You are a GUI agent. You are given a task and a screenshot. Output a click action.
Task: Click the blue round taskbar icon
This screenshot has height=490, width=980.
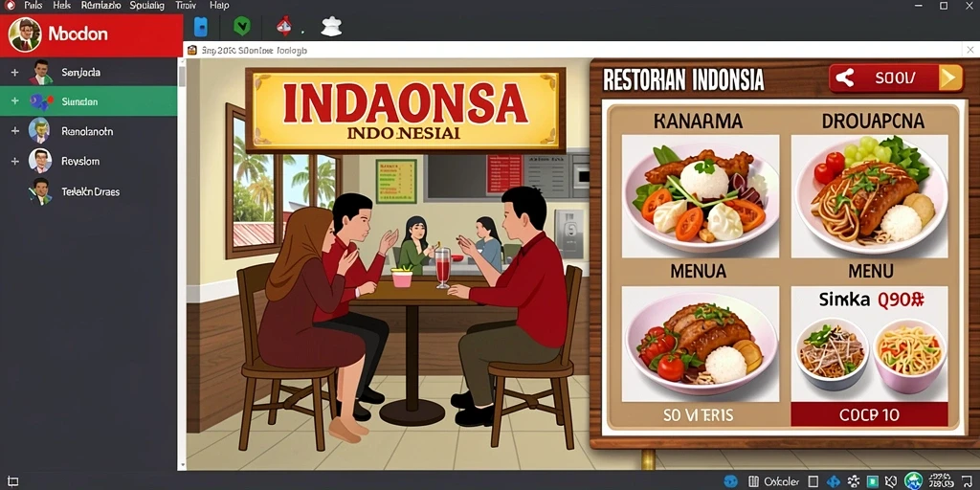[x=730, y=481]
